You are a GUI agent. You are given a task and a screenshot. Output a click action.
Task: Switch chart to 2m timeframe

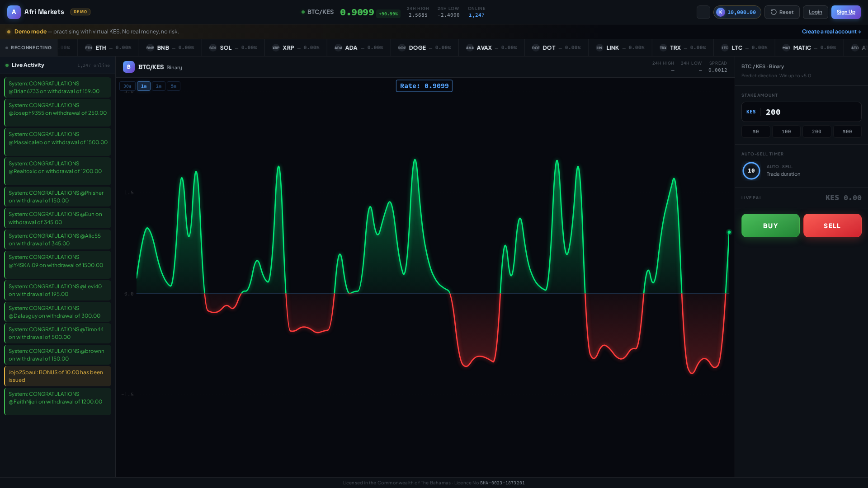click(x=159, y=86)
